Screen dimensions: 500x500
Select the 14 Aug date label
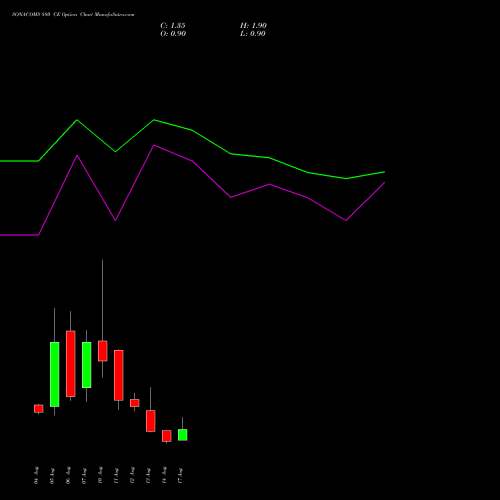click(164, 475)
